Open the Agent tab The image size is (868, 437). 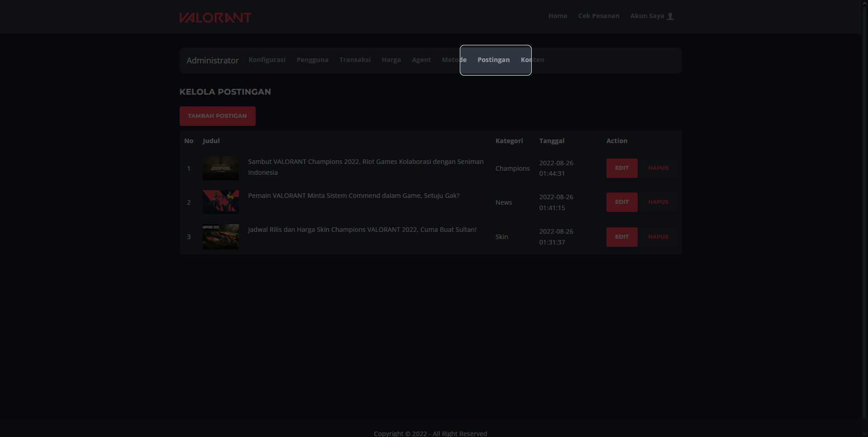[x=421, y=60]
